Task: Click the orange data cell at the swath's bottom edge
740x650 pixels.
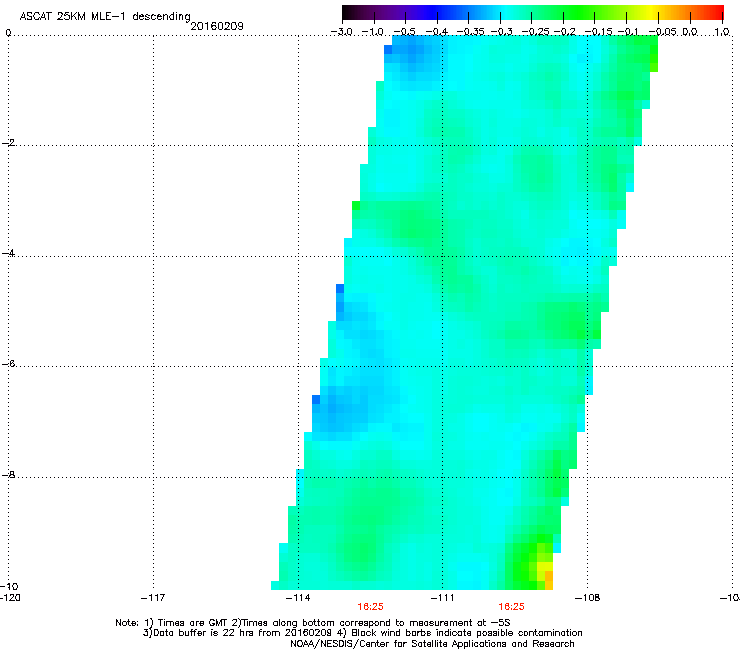Action: [x=549, y=580]
